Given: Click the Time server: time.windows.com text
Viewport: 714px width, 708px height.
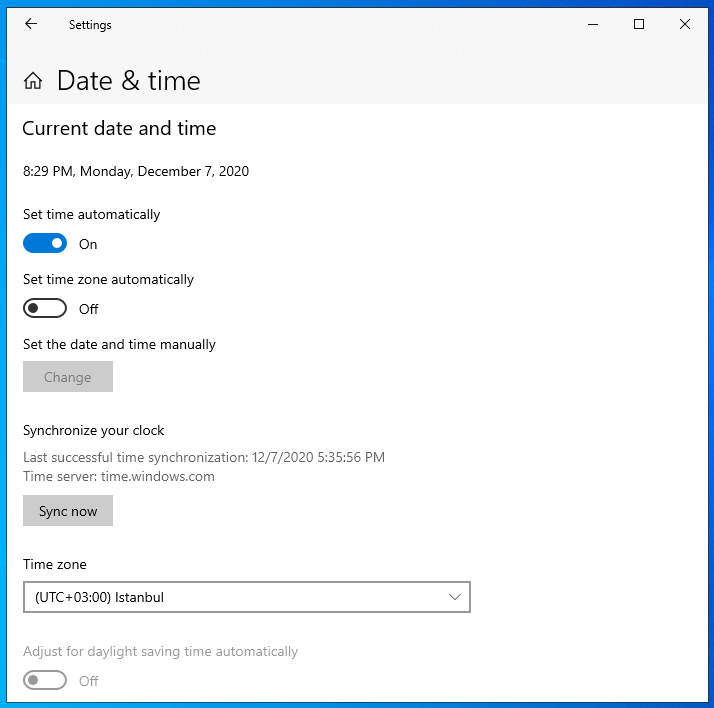Looking at the screenshot, I should pos(119,476).
